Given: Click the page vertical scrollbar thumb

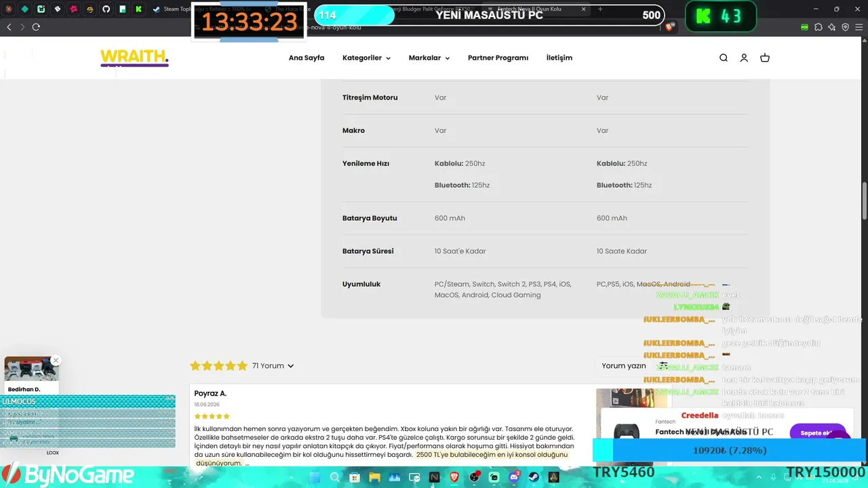Looking at the screenshot, I should click(865, 201).
